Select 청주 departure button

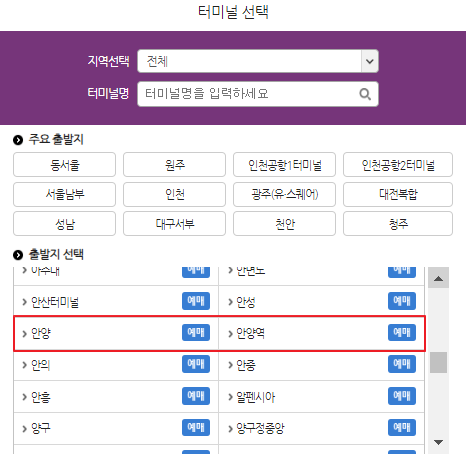pos(398,224)
